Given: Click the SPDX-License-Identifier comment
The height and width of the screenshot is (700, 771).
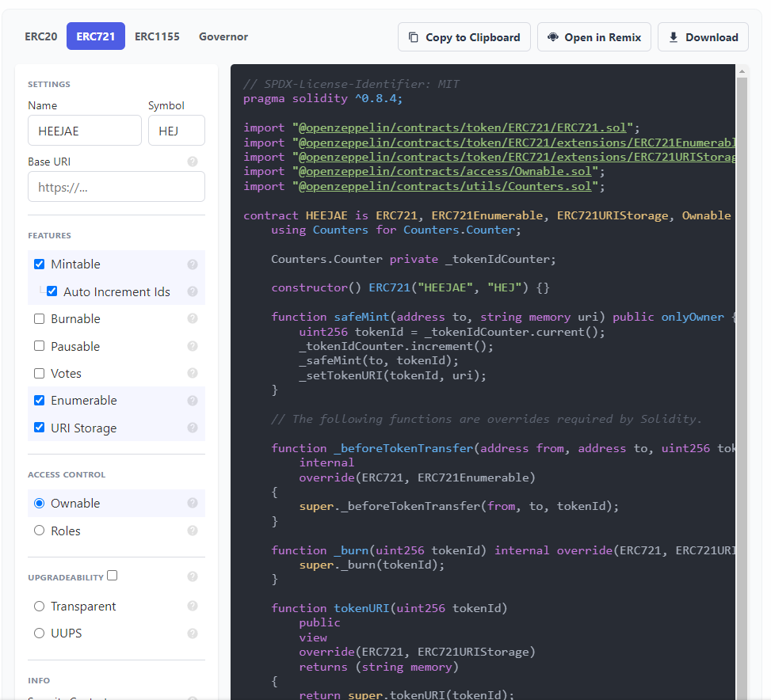Looking at the screenshot, I should click(x=352, y=84).
